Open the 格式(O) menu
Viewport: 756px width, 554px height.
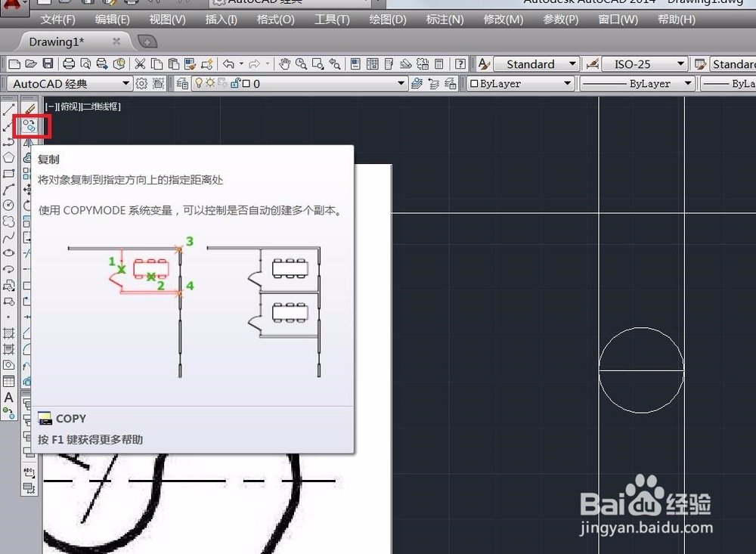275,20
